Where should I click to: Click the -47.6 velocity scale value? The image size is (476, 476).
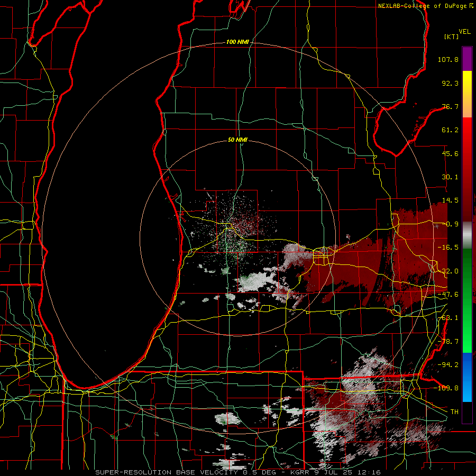[448, 295]
